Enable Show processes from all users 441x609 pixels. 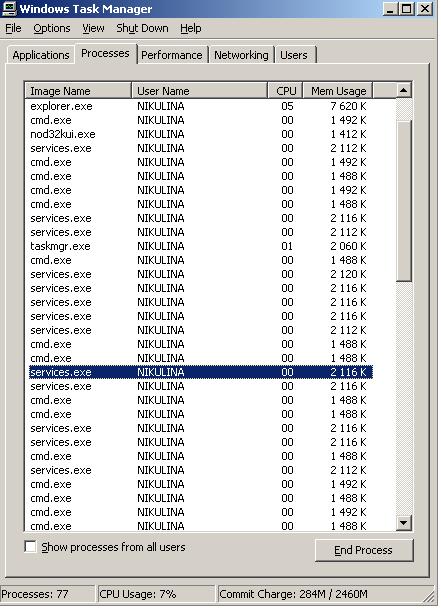(30, 547)
